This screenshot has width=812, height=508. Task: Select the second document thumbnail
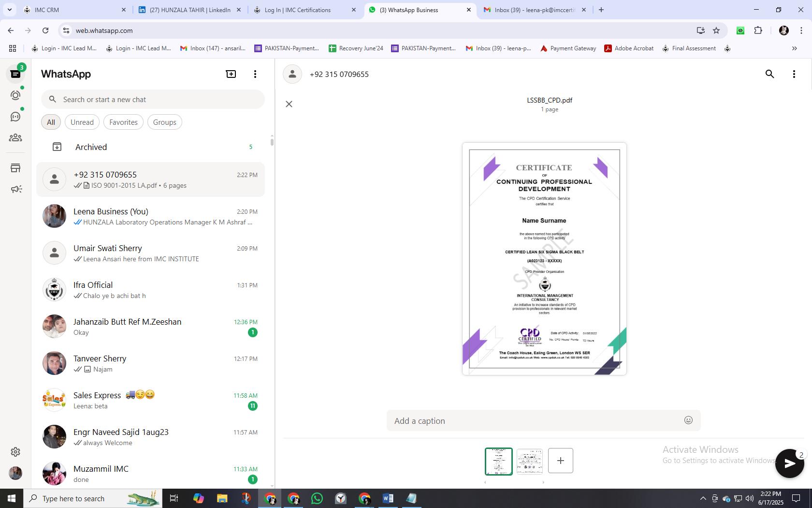pyautogui.click(x=530, y=461)
